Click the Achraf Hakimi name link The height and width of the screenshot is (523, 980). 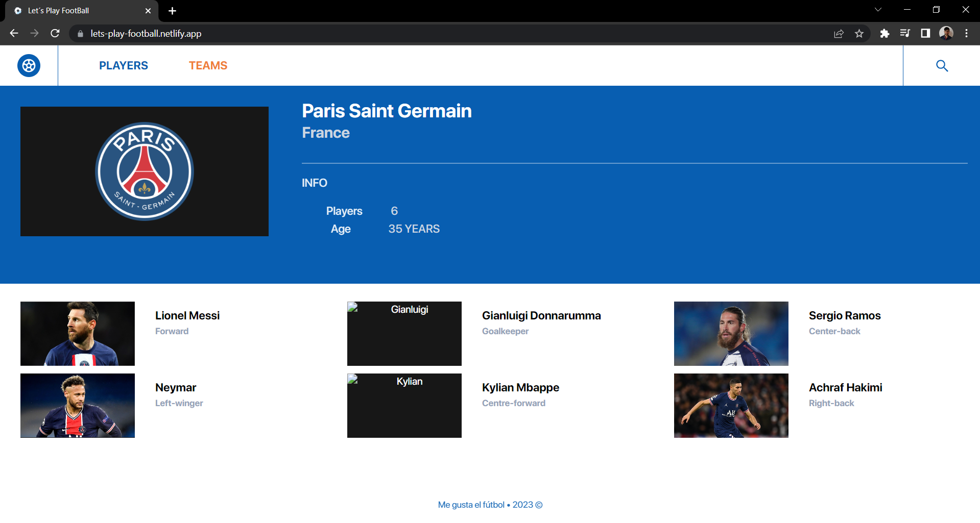846,388
